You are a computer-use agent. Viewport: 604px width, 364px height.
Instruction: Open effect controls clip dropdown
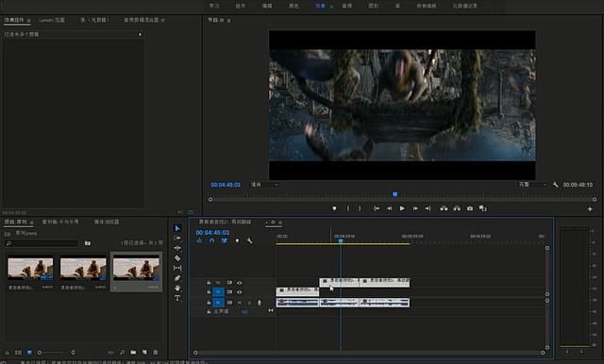click(140, 34)
